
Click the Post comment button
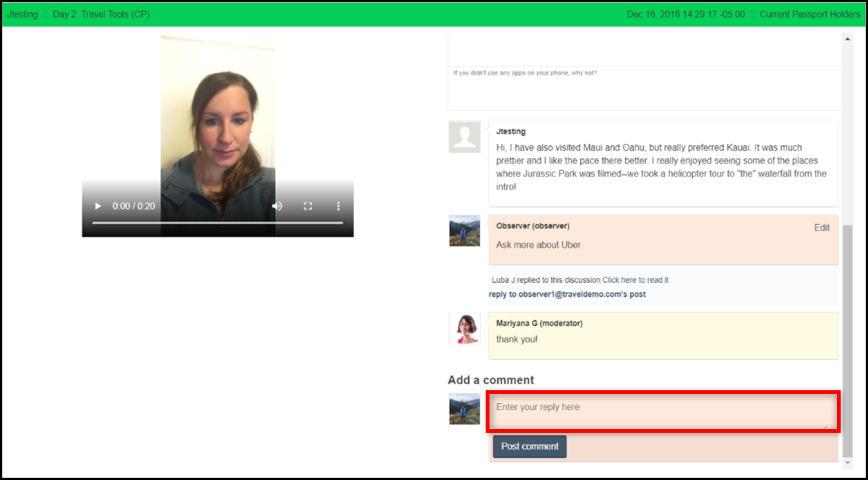pyautogui.click(x=530, y=447)
